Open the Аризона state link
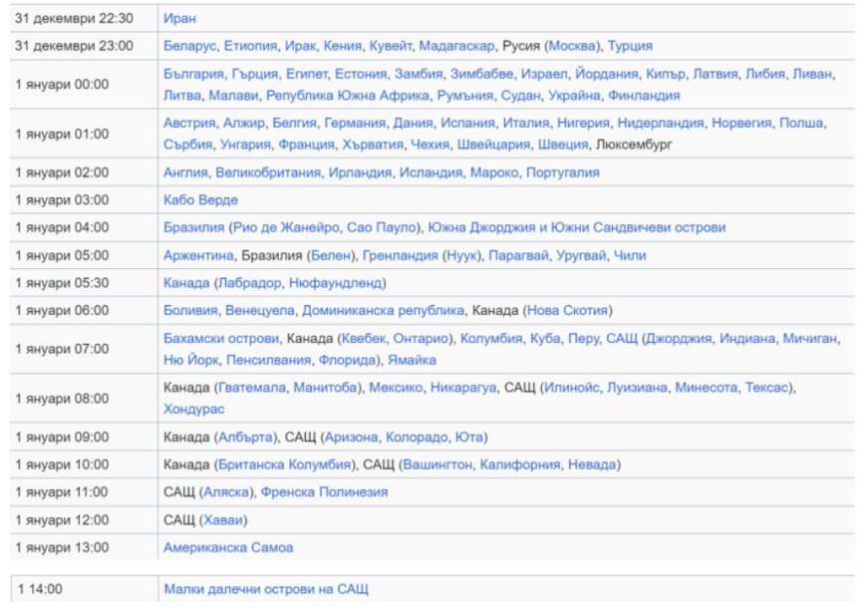Viewport: 867px width, 616px height. (x=352, y=437)
